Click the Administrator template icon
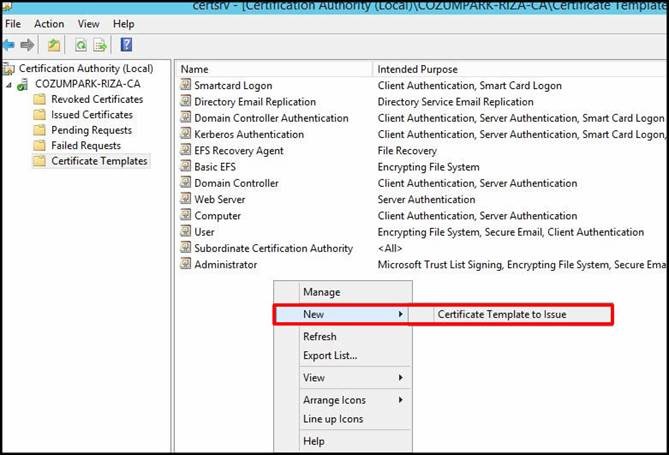 [186, 263]
